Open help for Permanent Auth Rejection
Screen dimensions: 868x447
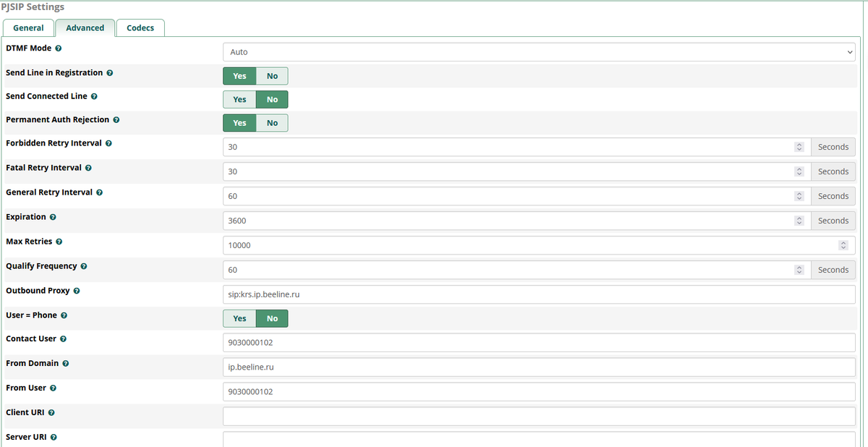point(116,119)
